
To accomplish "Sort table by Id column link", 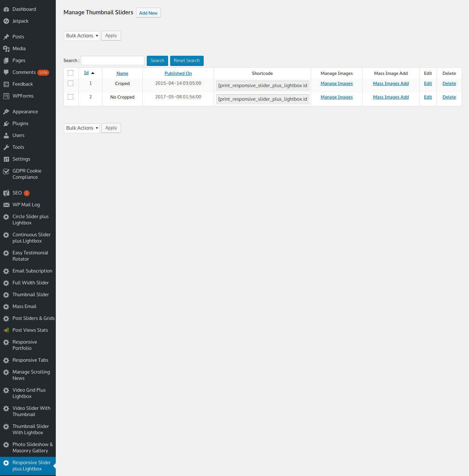I will tap(86, 73).
